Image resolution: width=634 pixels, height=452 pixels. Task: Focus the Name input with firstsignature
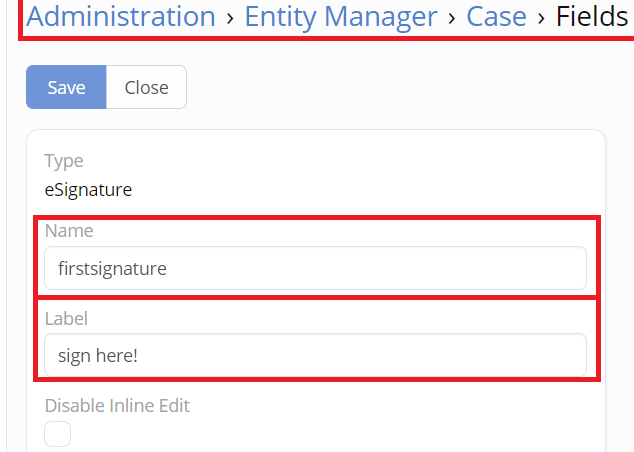315,268
